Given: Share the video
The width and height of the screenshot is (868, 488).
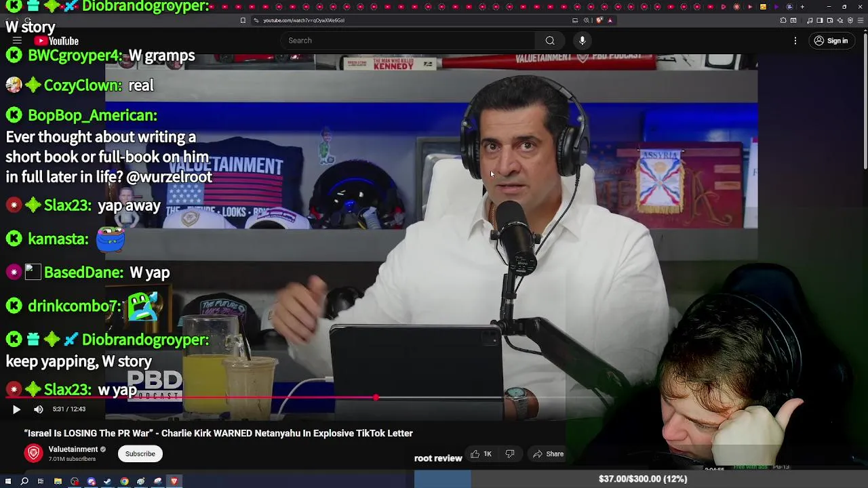Looking at the screenshot, I should coord(548,454).
